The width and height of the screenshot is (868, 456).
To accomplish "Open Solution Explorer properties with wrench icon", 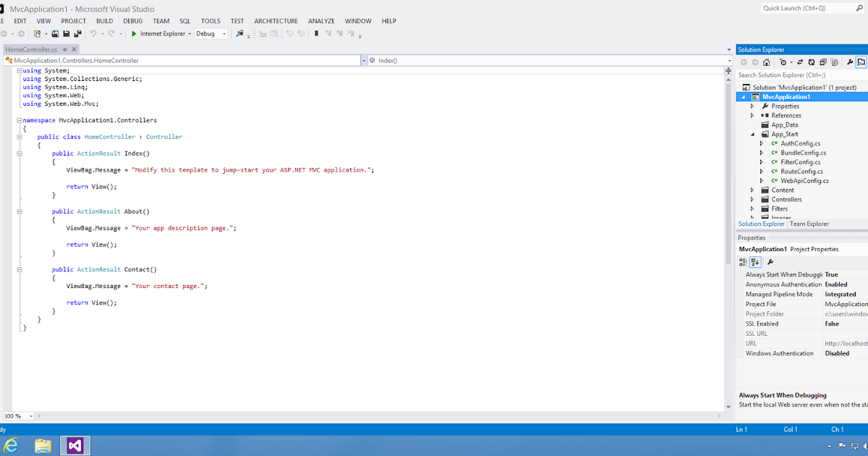I will tap(851, 62).
